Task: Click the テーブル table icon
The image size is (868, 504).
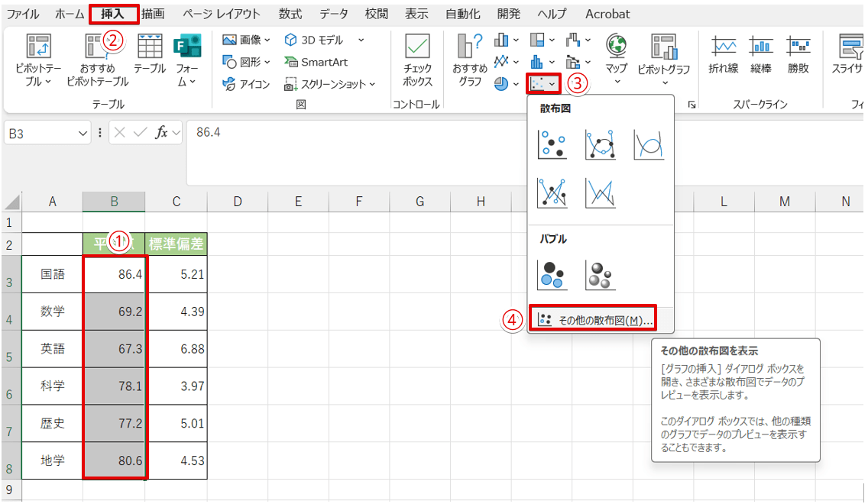Action: 150,53
